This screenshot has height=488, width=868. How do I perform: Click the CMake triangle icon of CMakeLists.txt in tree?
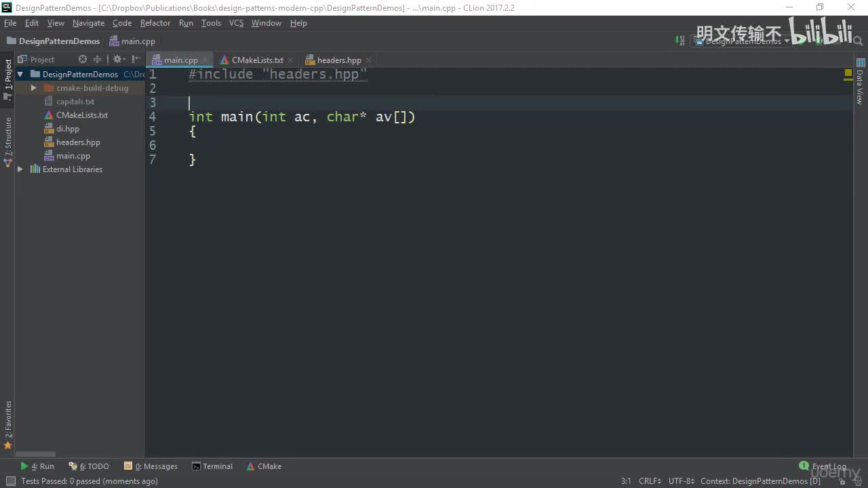click(x=49, y=115)
